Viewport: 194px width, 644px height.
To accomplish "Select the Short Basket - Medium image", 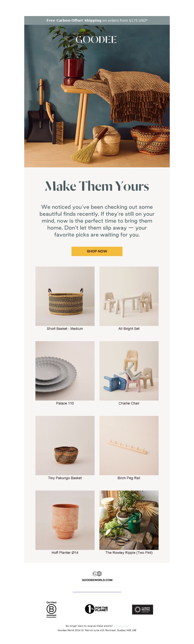I will pyautogui.click(x=65, y=296).
